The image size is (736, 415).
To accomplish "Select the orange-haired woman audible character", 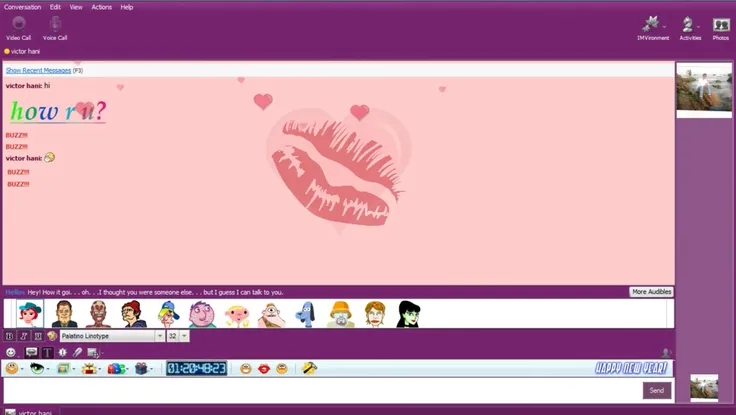I will 375,314.
